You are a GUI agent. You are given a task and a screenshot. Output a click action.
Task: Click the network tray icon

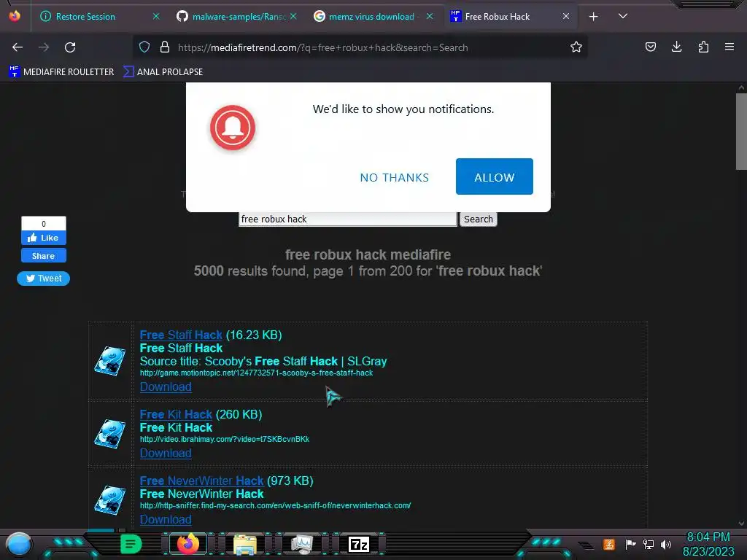[x=649, y=544]
